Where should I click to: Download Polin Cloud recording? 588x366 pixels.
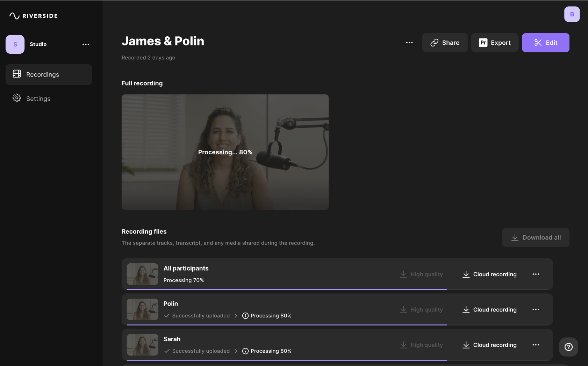point(489,309)
